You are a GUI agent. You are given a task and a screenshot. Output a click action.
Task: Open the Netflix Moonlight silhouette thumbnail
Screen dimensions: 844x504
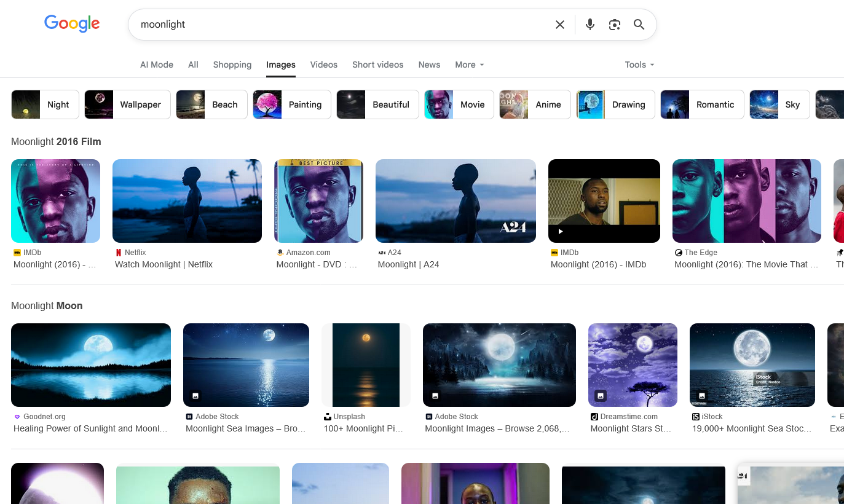(187, 201)
